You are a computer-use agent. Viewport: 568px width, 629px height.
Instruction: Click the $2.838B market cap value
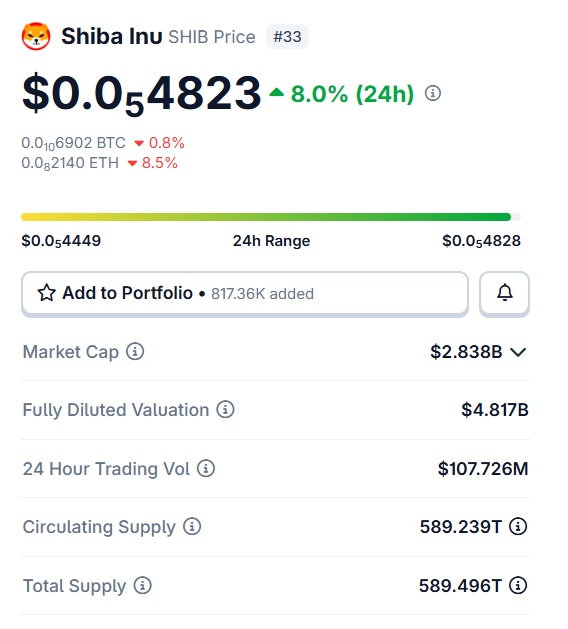[x=466, y=351]
